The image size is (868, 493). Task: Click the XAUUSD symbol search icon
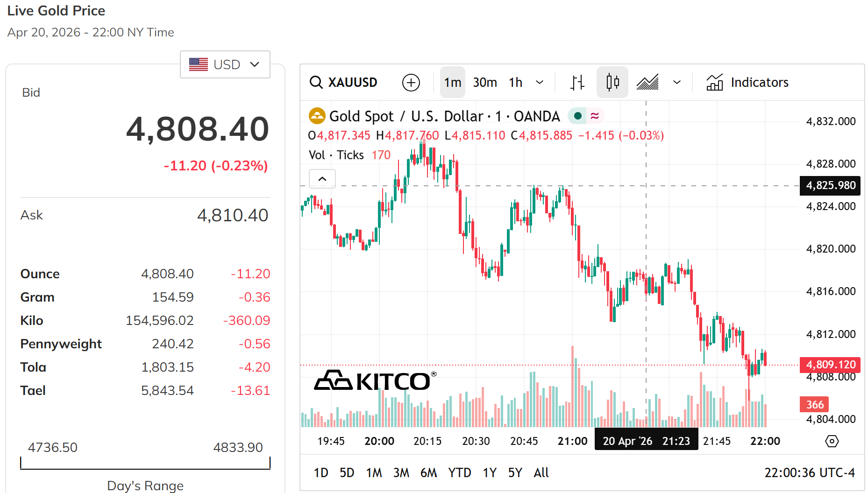[316, 83]
